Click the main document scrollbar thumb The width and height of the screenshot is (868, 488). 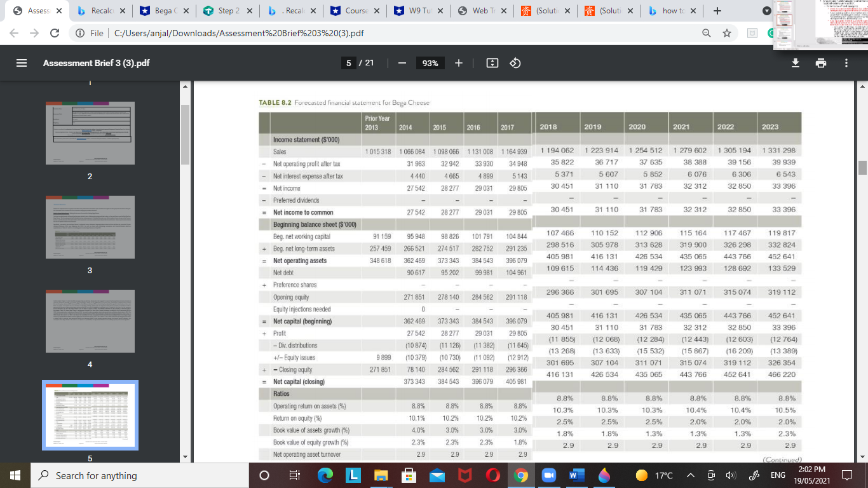[x=862, y=167]
